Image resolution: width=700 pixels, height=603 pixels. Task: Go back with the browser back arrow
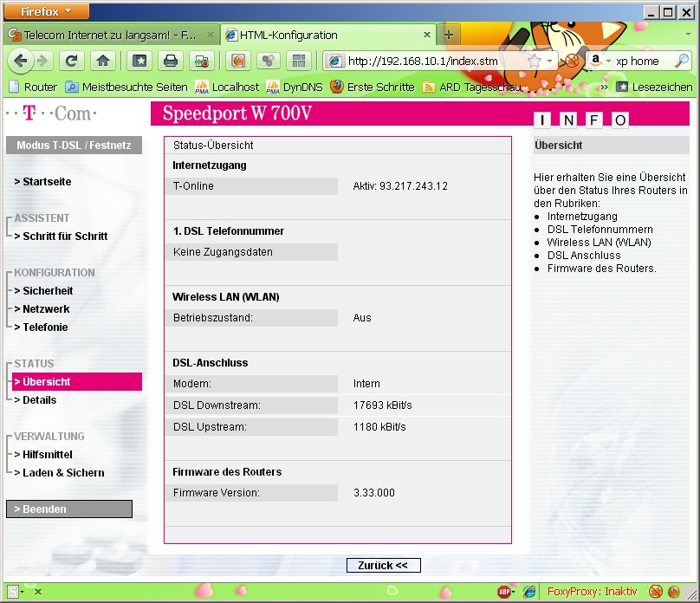[x=21, y=61]
